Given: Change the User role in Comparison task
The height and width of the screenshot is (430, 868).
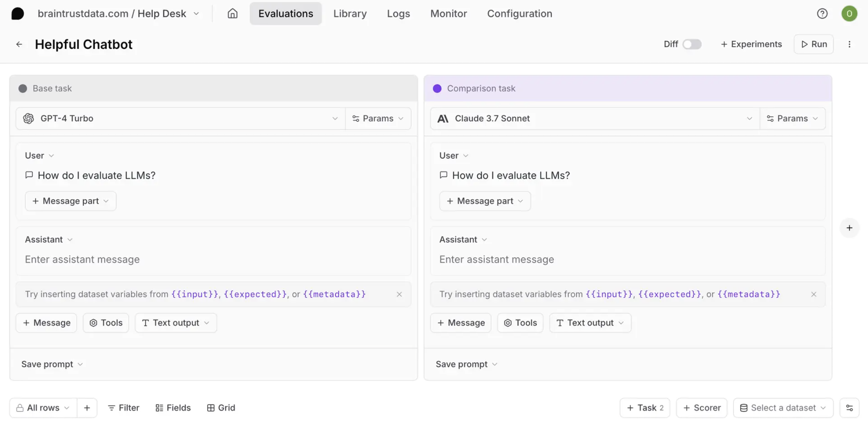Looking at the screenshot, I should point(454,155).
